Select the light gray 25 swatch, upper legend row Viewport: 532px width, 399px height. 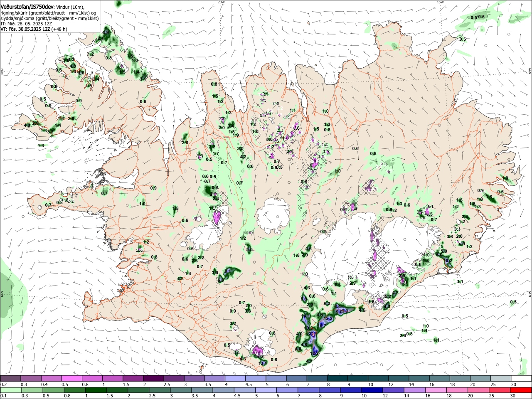tap(501, 379)
